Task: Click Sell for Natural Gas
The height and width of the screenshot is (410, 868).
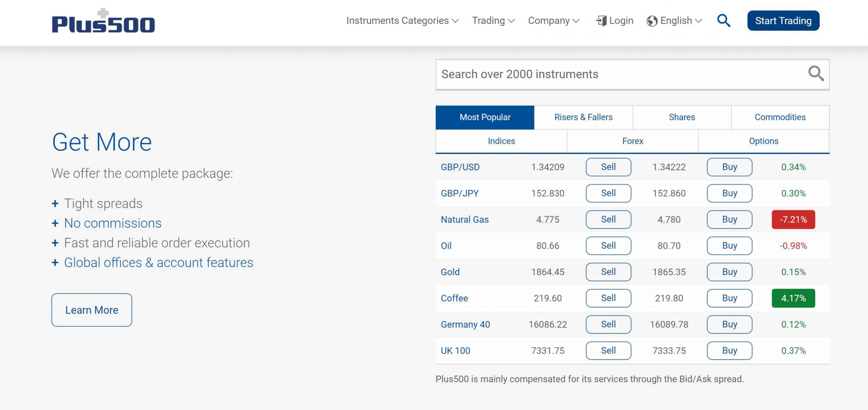Action: click(608, 220)
